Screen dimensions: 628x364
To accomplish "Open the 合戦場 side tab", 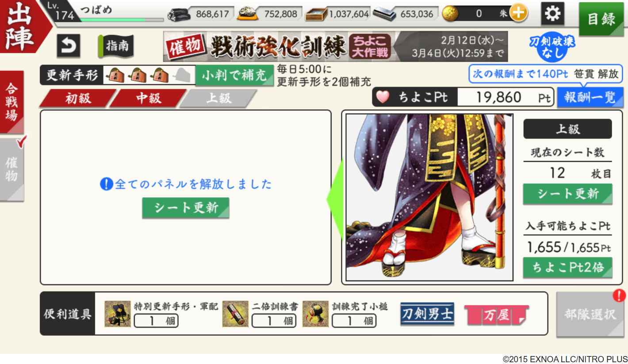I will 12,102.
